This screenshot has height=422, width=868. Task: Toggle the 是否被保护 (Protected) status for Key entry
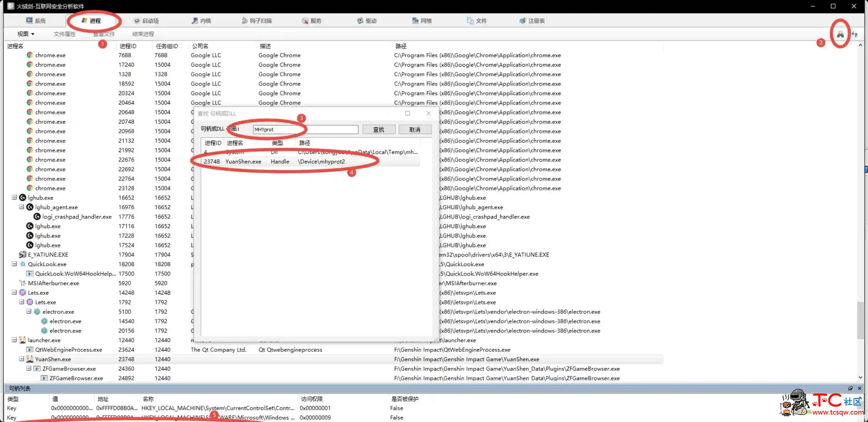396,408
